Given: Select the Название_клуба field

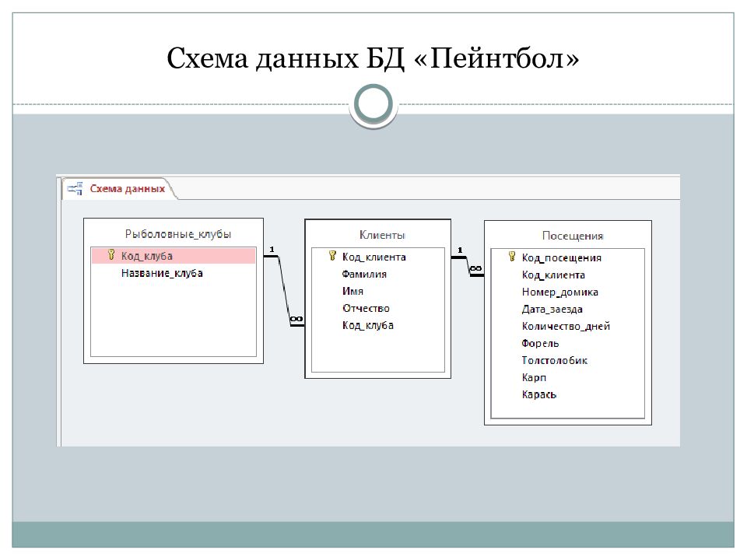Looking at the screenshot, I should 162,273.
